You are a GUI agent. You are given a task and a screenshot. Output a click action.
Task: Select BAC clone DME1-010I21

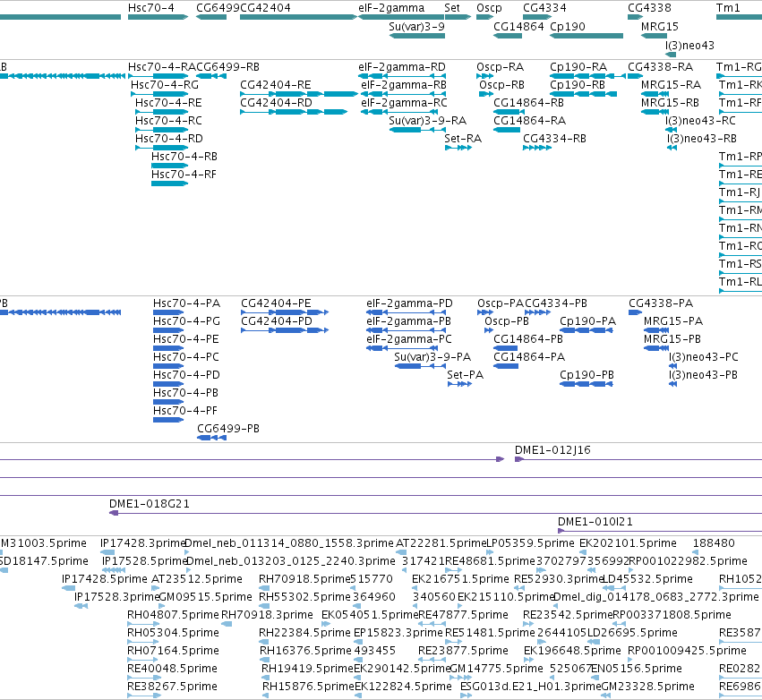(659, 531)
